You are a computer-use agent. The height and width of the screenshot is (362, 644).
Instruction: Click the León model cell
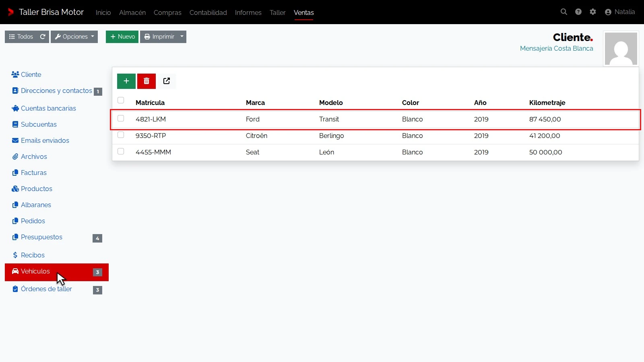point(327,152)
